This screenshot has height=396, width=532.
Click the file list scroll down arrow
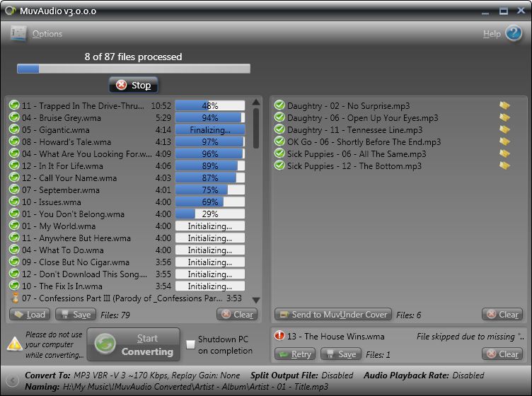pyautogui.click(x=256, y=300)
